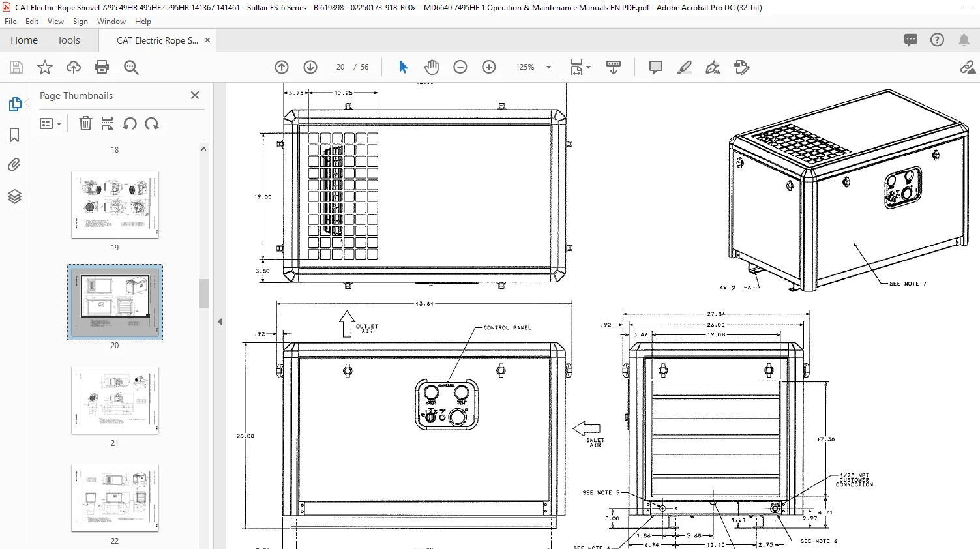Open the Bookmarks pane
Image resolution: width=980 pixels, height=549 pixels.
point(14,135)
